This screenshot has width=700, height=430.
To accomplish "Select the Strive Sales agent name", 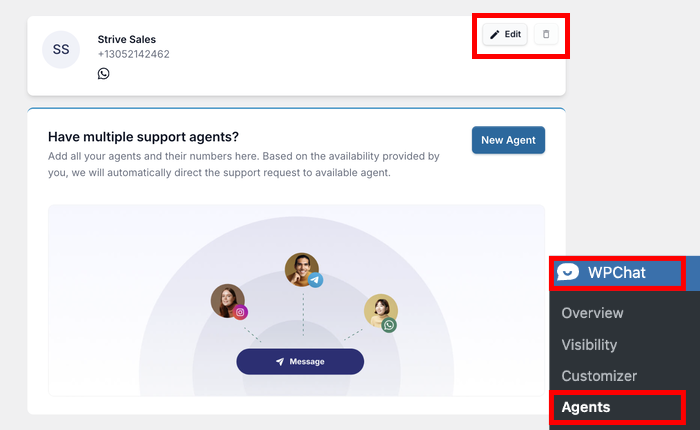I will point(127,39).
